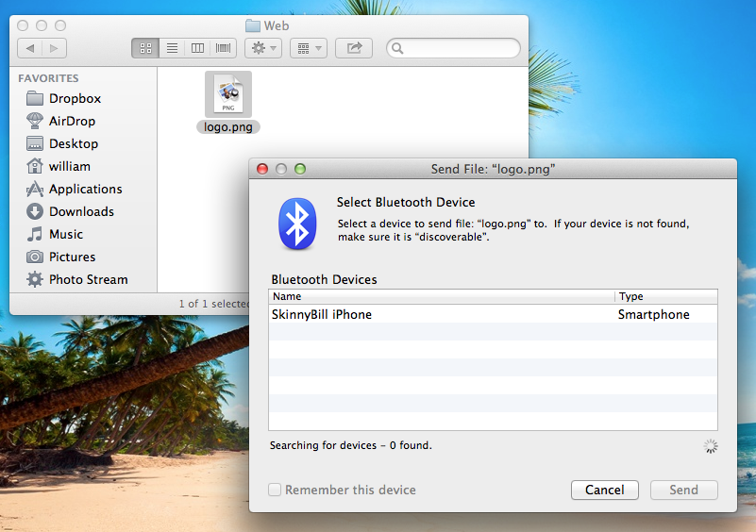This screenshot has height=532, width=756.
Task: Open Applications in the Finder sidebar
Action: (x=85, y=189)
